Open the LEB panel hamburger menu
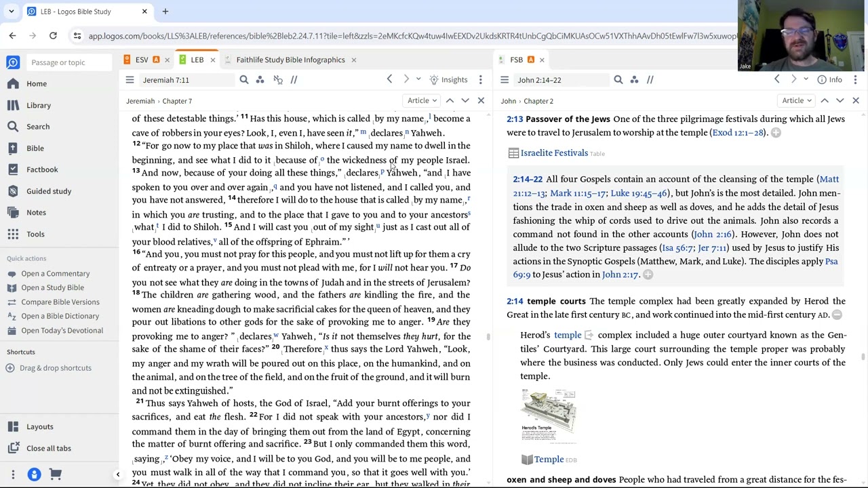This screenshot has height=488, width=868. [130, 80]
